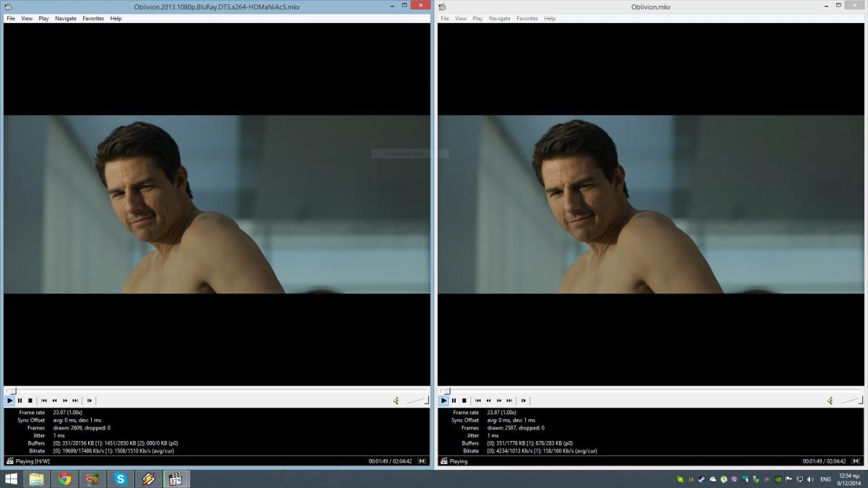Skip to next file in right player

click(509, 401)
